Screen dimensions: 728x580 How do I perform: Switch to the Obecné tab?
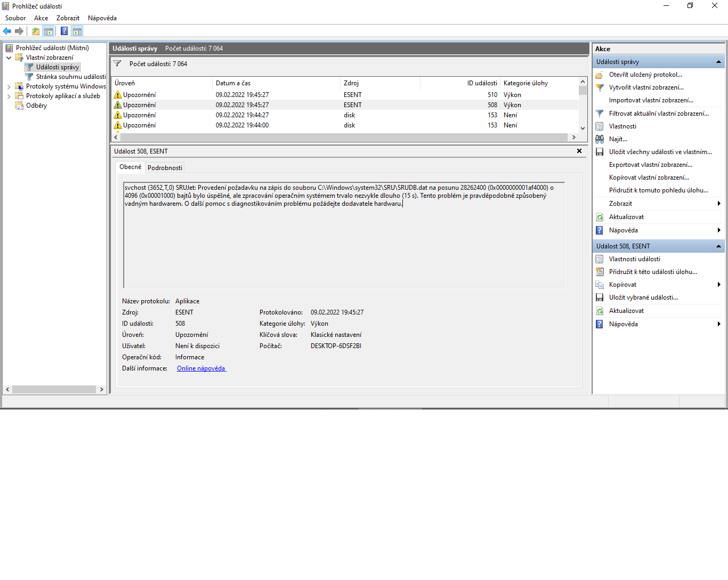coord(131,167)
